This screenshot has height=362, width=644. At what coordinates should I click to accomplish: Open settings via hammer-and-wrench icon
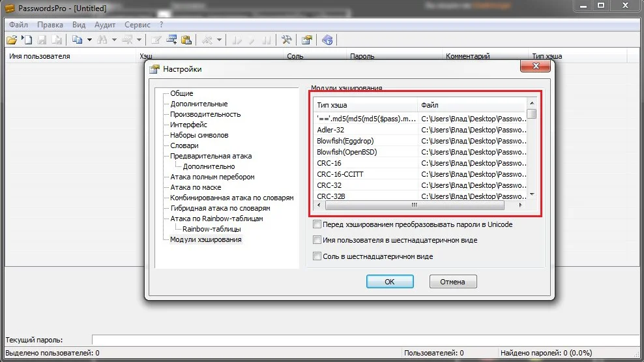coord(285,40)
